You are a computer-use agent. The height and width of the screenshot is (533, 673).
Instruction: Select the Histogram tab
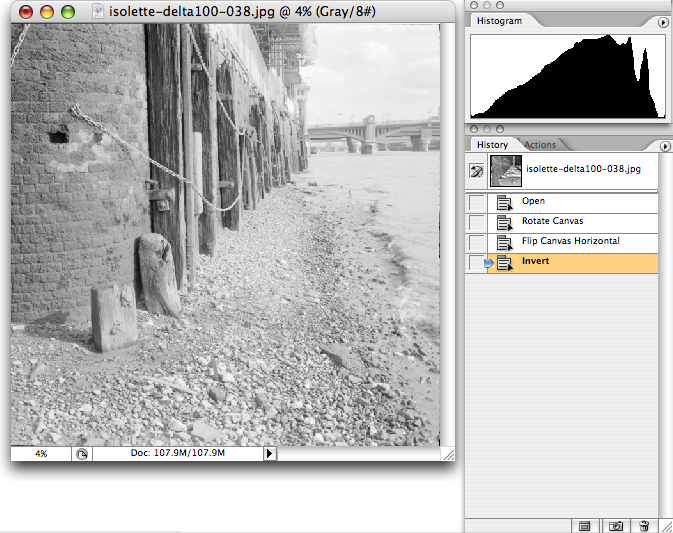pyautogui.click(x=499, y=21)
